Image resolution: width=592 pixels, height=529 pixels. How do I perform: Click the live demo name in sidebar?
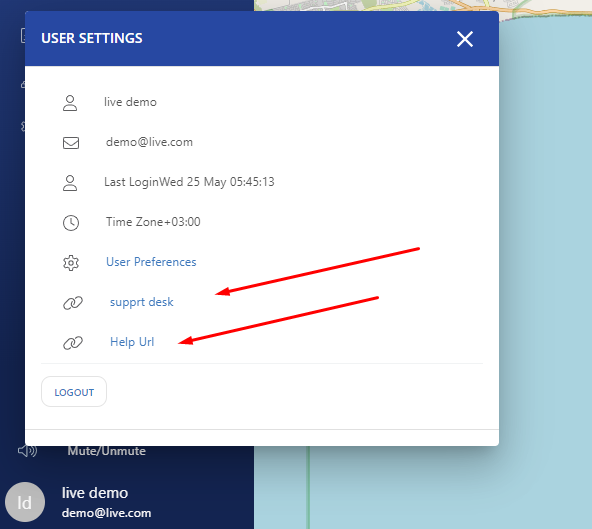click(95, 493)
